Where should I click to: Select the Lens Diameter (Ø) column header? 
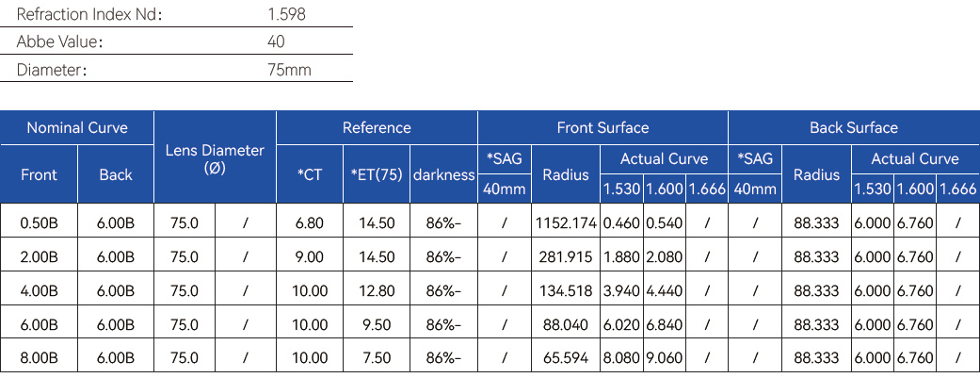tap(215, 158)
